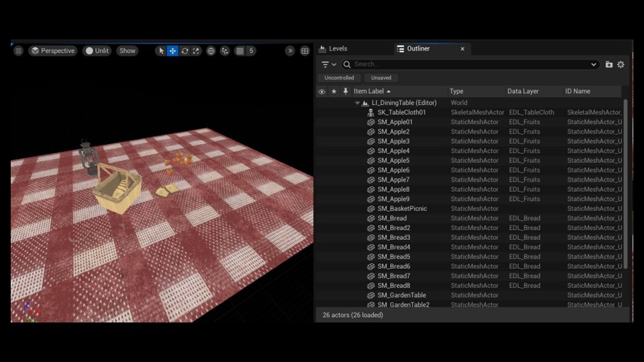Activate the translate move gizmo tool
Viewport: 644px width, 362px height.
[172, 51]
